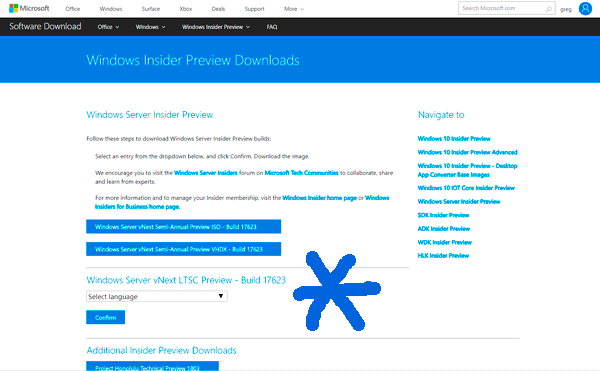This screenshot has height=371, width=600.
Task: Click the Windows Insider Preview Downloads heading
Action: [193, 60]
